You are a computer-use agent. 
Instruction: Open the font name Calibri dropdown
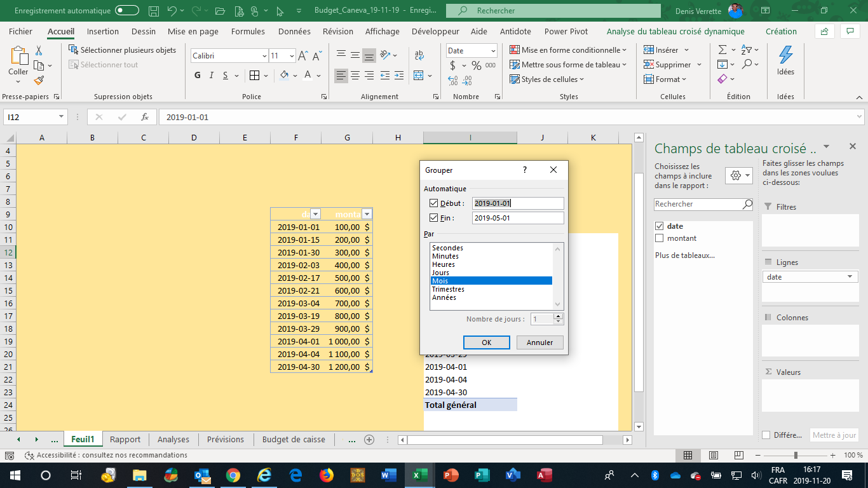(x=264, y=56)
